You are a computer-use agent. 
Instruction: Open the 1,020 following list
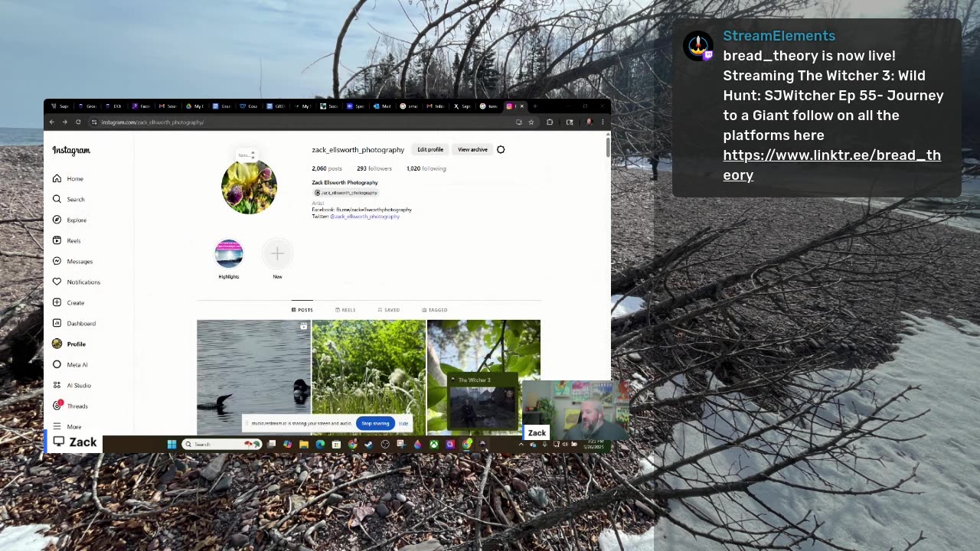(x=426, y=168)
